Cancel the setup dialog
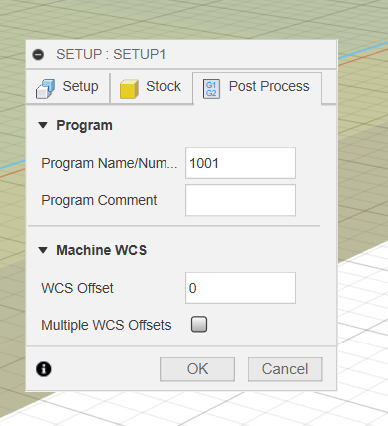 285,369
